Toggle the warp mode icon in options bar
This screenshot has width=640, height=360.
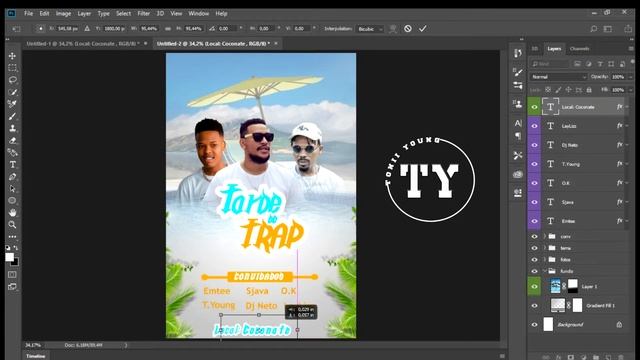(x=393, y=29)
